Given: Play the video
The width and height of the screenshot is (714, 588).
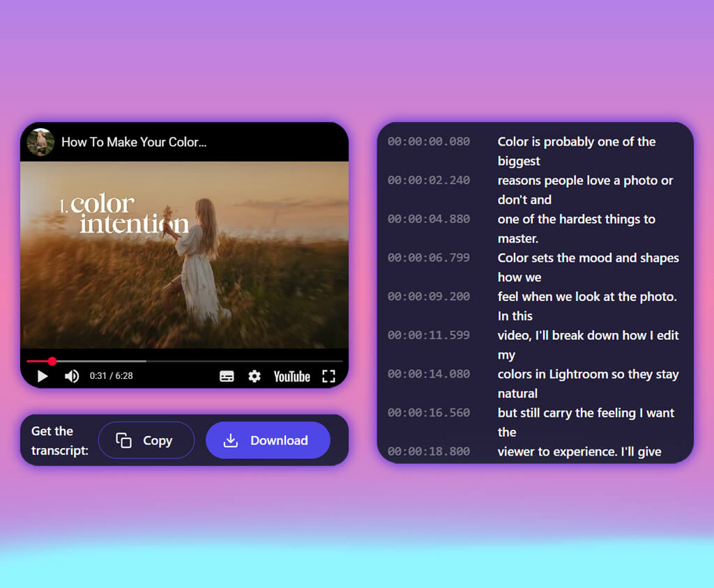Looking at the screenshot, I should (x=43, y=376).
